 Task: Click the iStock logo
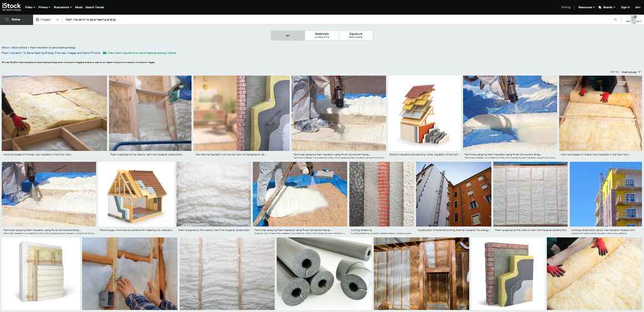[11, 7]
